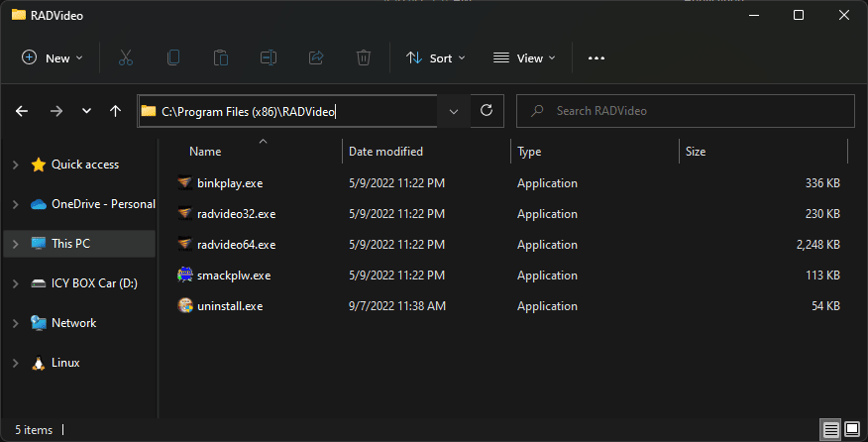
Task: Click the Copy icon in toolbar
Action: point(173,57)
